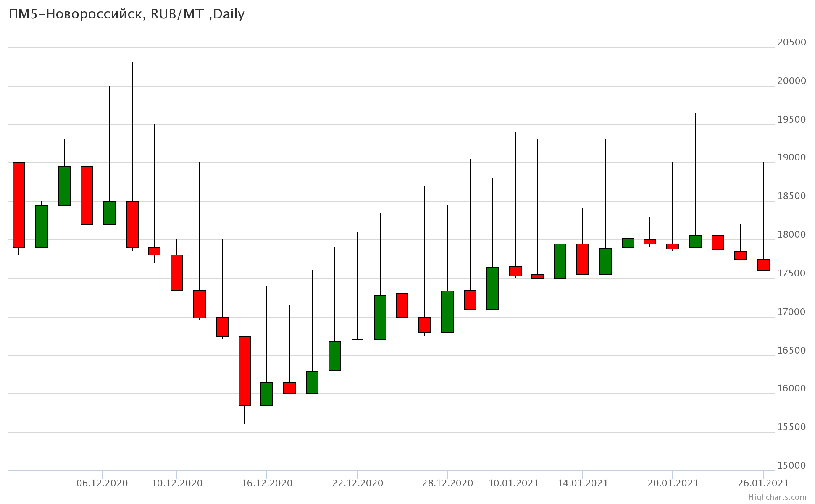Click the first red candlestick at far left
This screenshot has width=815, height=504.
[x=19, y=205]
